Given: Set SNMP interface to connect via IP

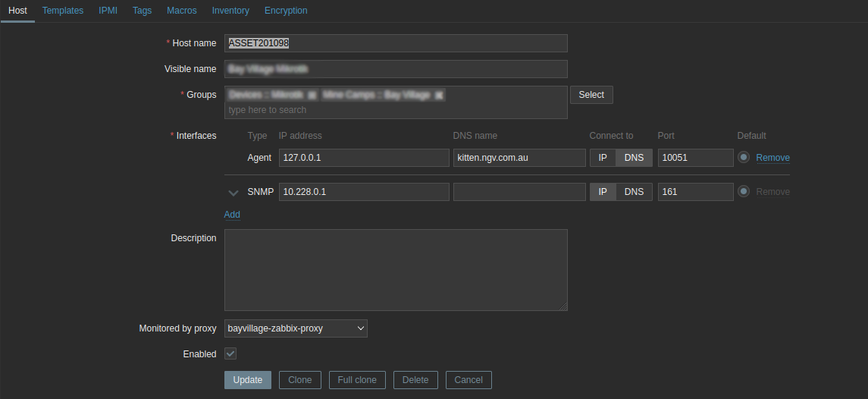Looking at the screenshot, I should coord(603,192).
